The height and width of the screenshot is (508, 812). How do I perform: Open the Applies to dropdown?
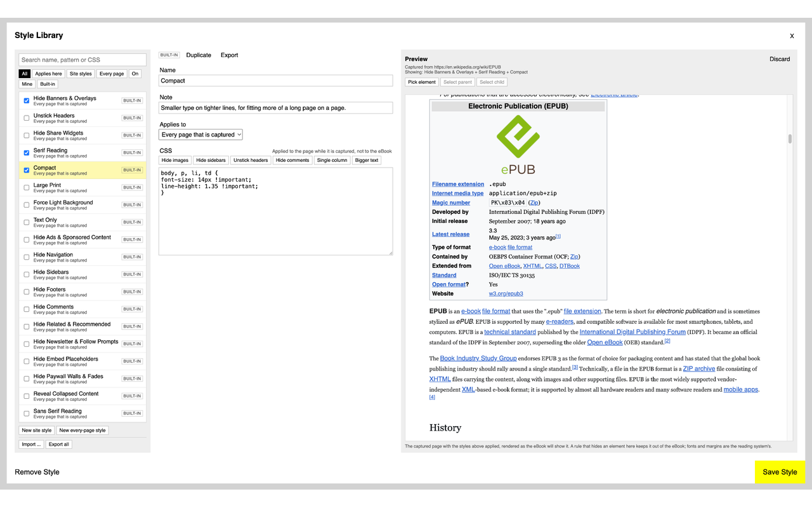pos(201,135)
